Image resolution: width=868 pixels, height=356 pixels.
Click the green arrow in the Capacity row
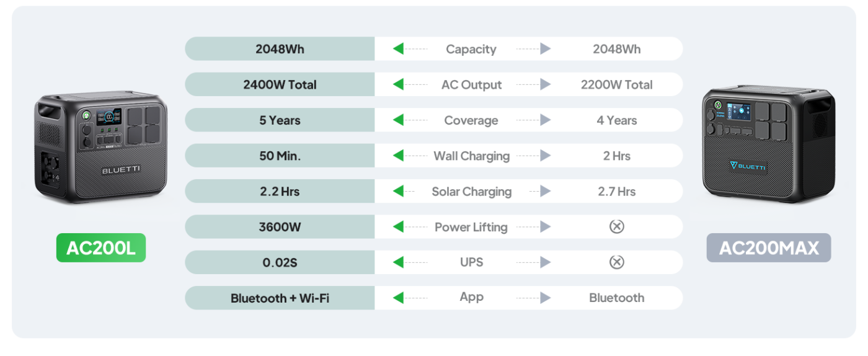click(x=398, y=49)
